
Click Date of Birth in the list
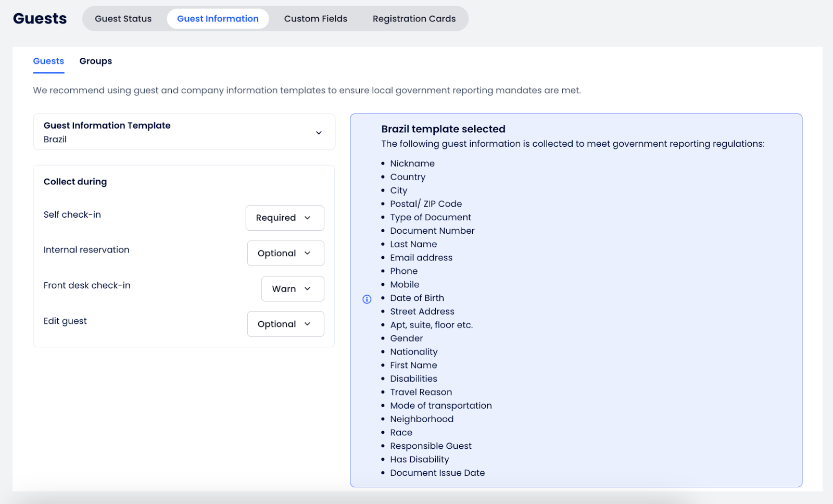[417, 298]
